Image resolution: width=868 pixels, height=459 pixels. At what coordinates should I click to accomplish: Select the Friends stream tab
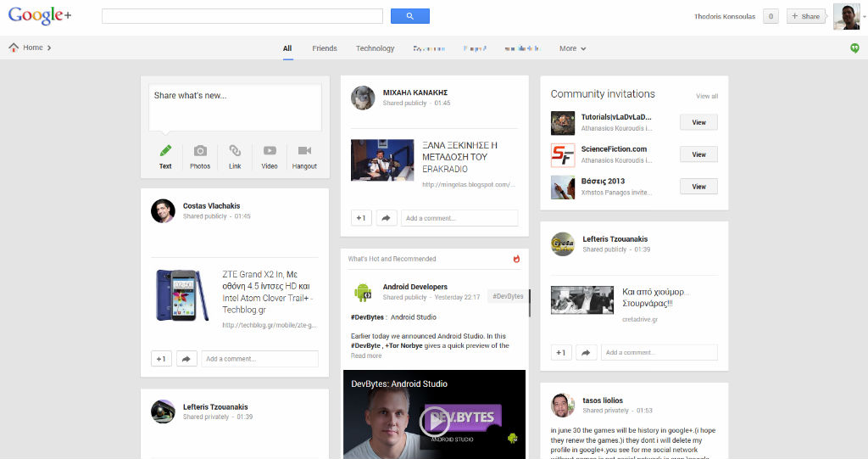pos(325,48)
